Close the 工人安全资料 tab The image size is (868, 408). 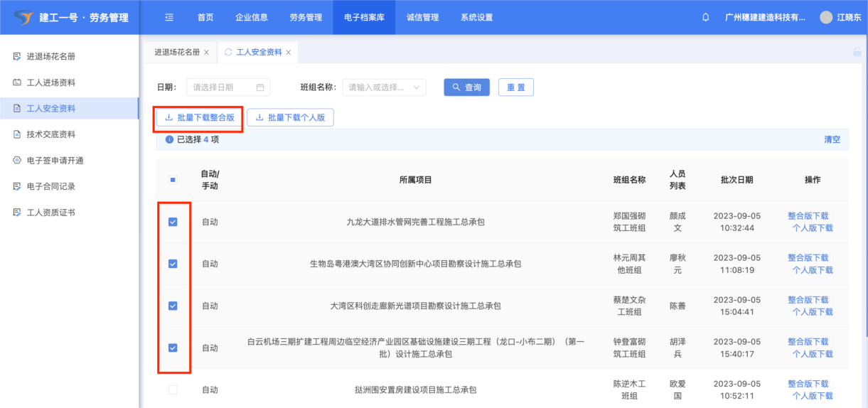coord(289,53)
